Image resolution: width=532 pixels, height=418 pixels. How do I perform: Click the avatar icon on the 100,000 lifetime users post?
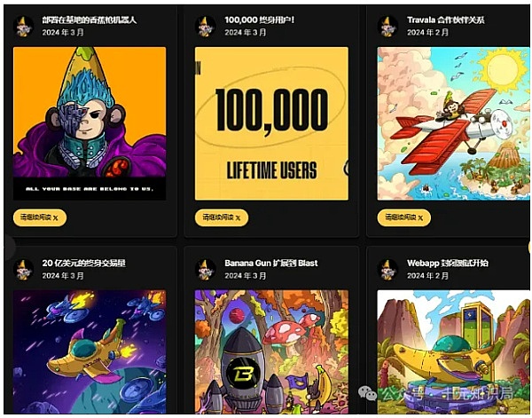pos(206,27)
